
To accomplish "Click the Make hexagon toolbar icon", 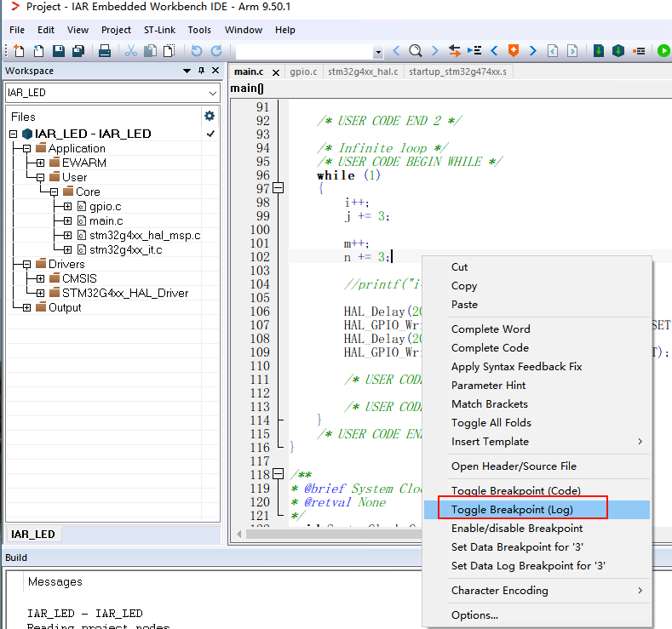I will [x=618, y=51].
